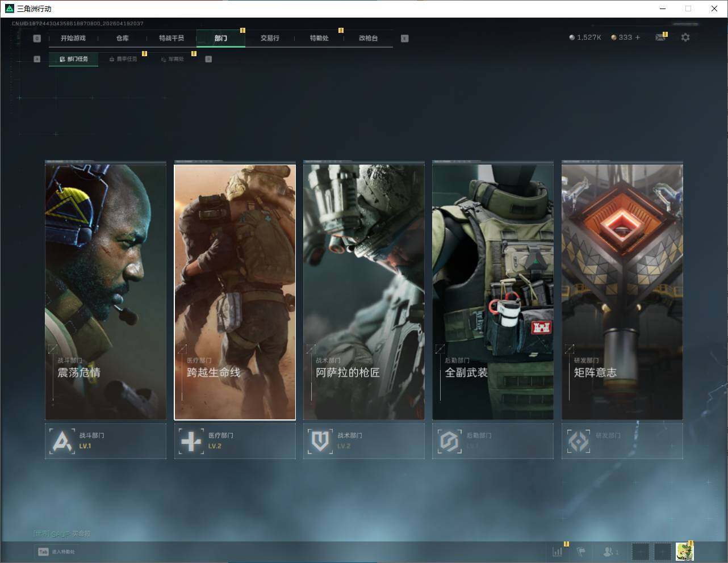Open the mail inbox icon

(x=660, y=37)
